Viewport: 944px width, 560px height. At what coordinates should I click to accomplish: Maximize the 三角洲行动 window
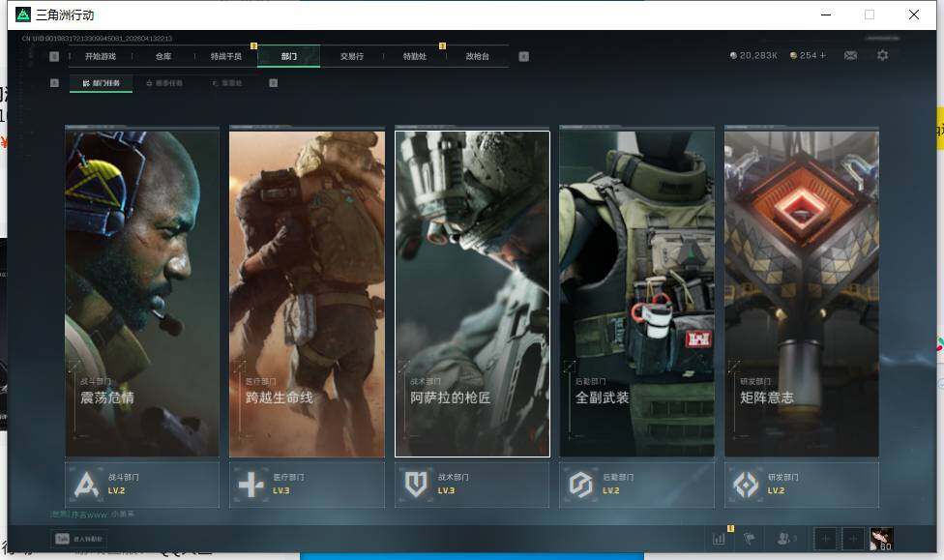[870, 15]
